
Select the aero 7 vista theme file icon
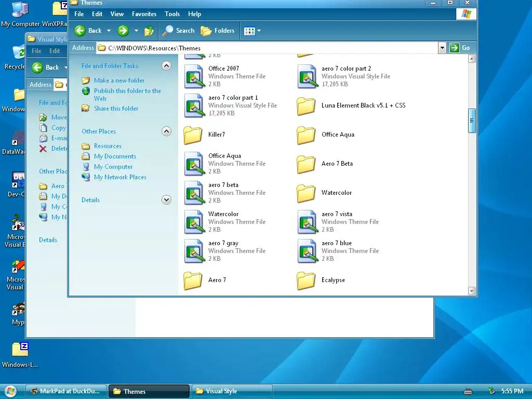[x=308, y=222]
